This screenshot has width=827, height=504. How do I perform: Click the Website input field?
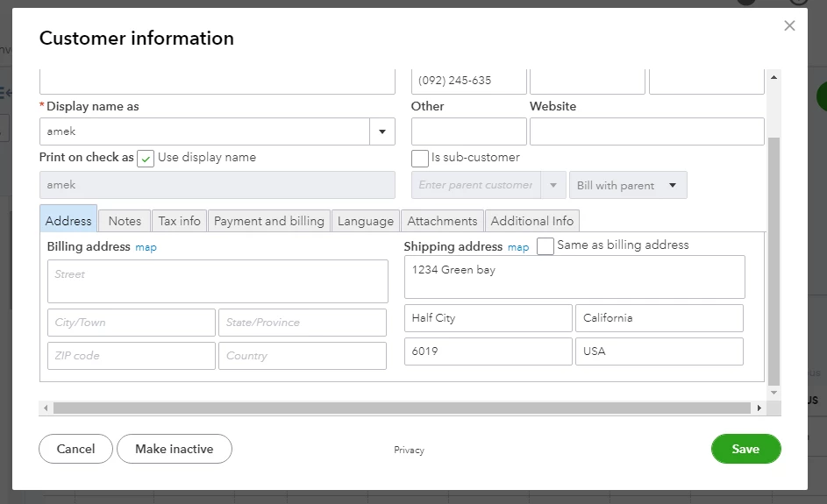(647, 131)
